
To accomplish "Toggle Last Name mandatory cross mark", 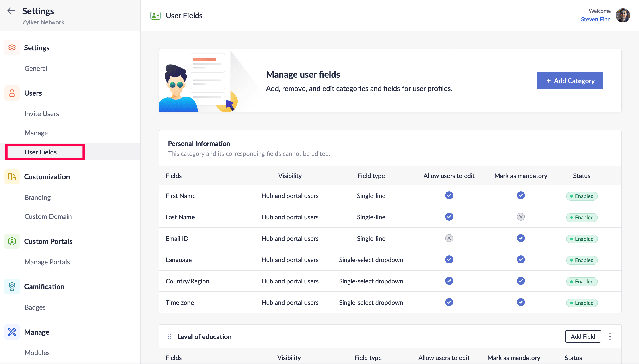I will 521,217.
